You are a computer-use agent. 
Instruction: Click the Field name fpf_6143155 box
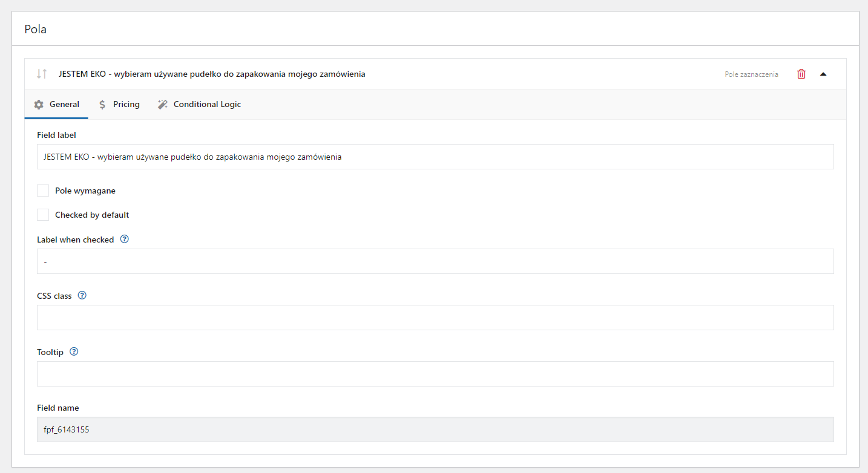(435, 429)
